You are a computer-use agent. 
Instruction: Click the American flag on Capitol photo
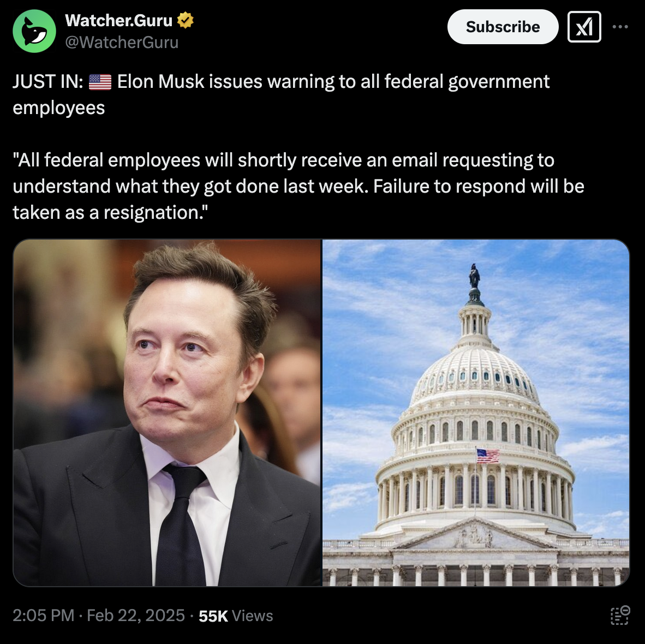pos(488,456)
